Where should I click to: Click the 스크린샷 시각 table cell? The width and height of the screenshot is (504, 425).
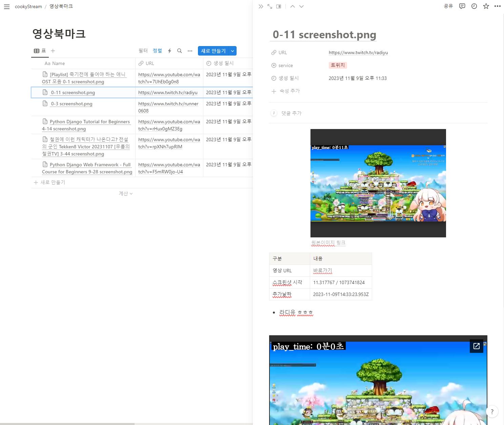click(x=289, y=282)
